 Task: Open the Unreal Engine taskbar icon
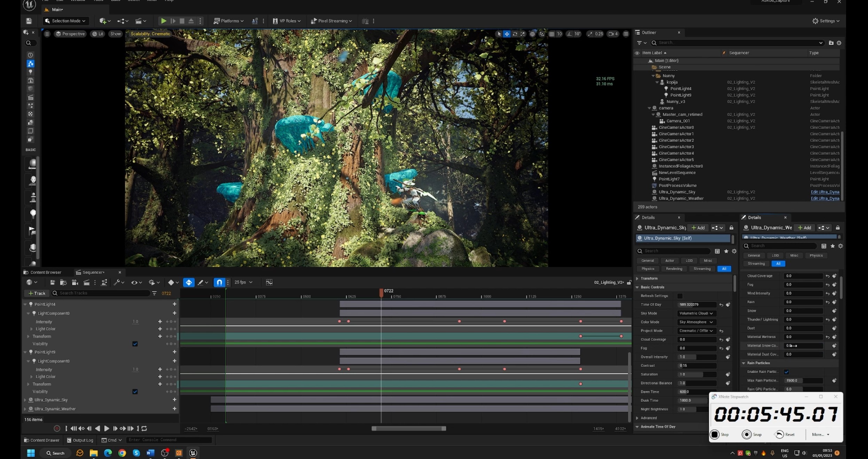click(x=193, y=453)
